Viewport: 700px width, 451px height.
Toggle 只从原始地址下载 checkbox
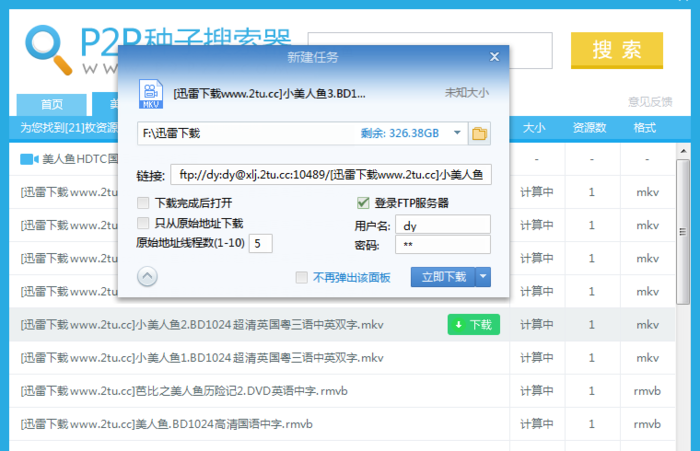(143, 223)
